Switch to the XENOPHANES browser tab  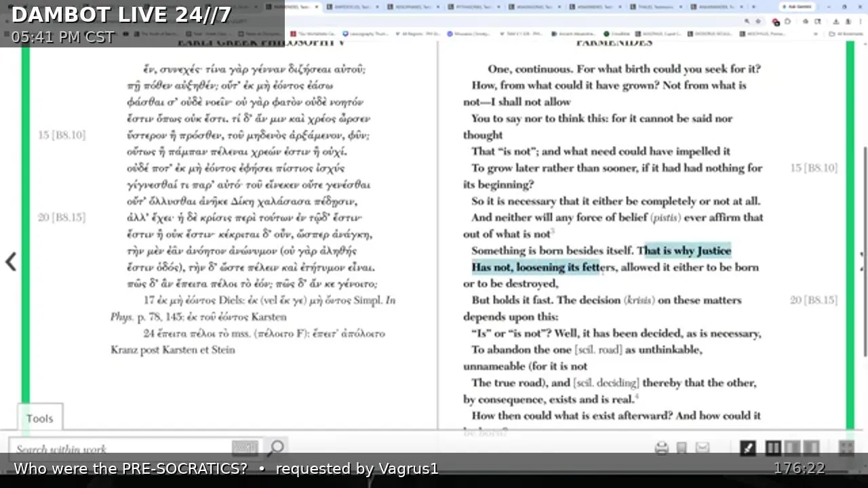[414, 7]
